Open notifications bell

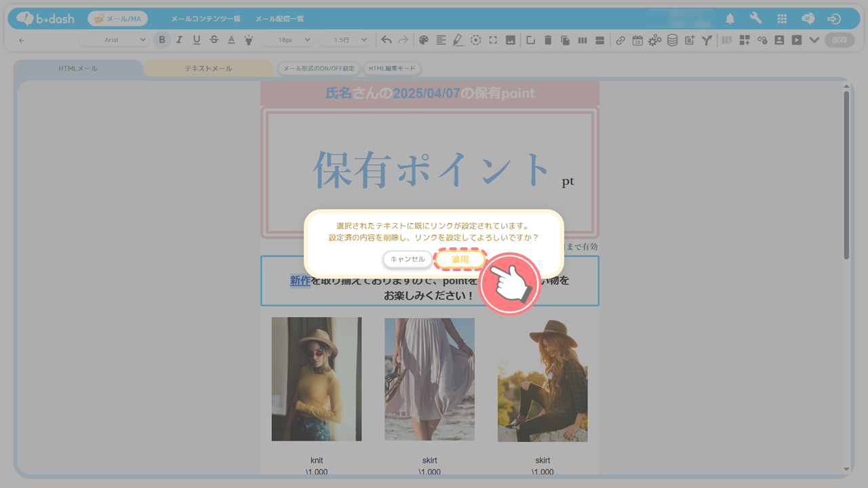[730, 19]
